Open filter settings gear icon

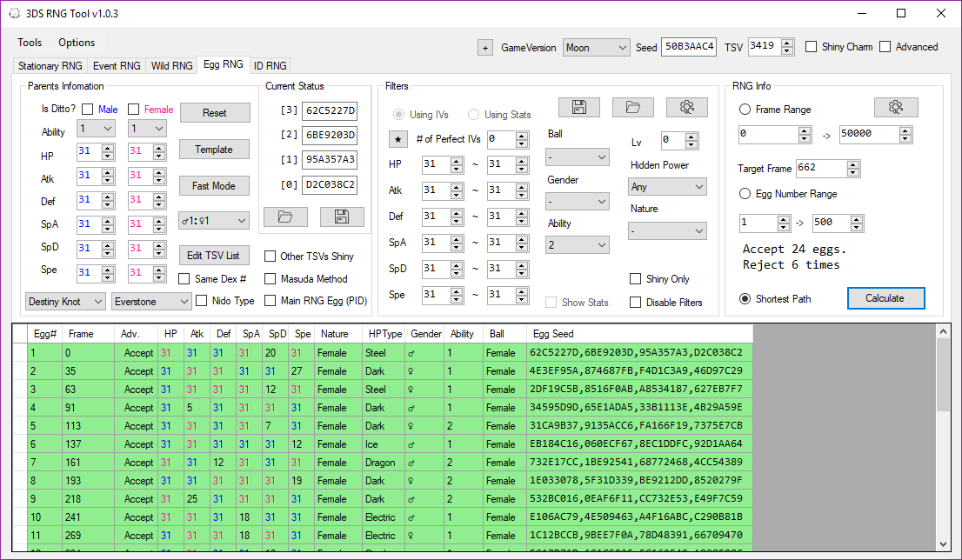(x=686, y=107)
